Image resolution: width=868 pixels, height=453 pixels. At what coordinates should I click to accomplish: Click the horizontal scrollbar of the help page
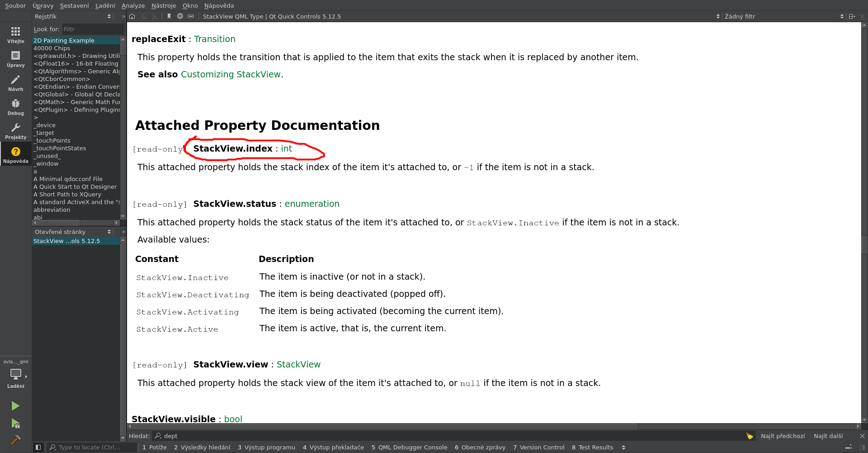[x=384, y=426]
